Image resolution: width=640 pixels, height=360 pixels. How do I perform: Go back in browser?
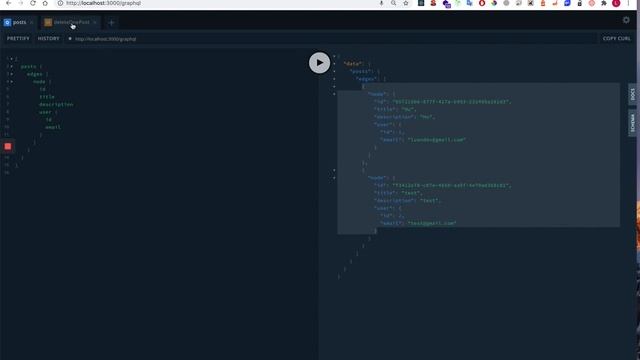click(9, 3)
